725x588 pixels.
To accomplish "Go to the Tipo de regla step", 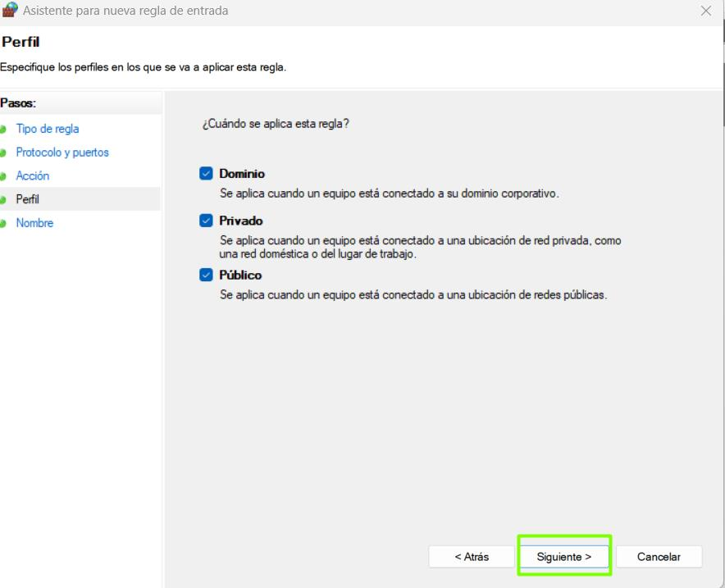I will pos(48,129).
